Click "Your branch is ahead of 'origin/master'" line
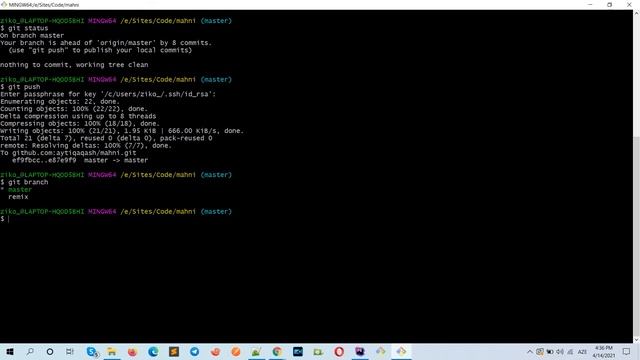This screenshot has height=360, width=640. (106, 43)
